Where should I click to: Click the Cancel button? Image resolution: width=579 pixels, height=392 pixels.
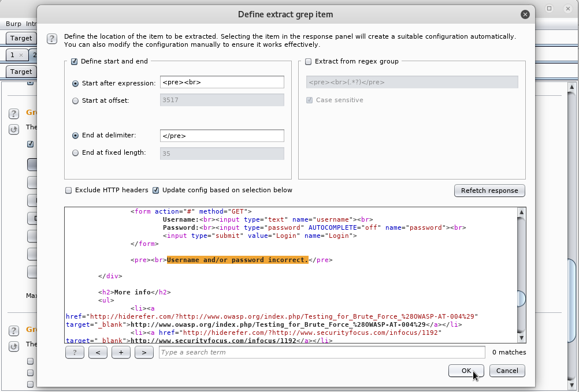tap(507, 371)
